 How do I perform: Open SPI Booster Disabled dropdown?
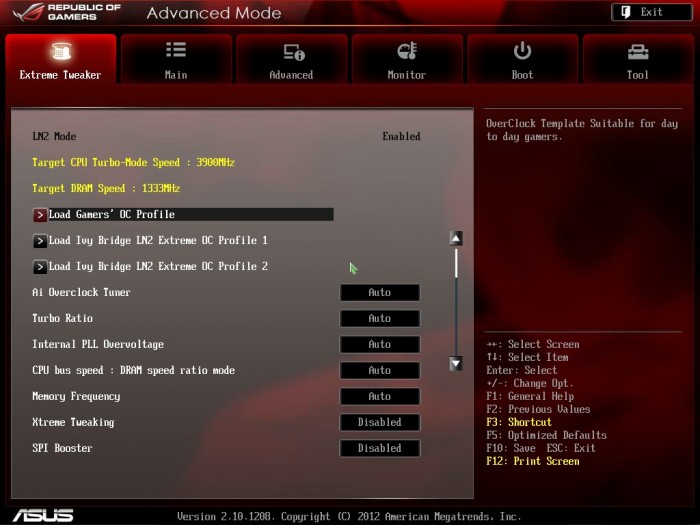(x=379, y=448)
